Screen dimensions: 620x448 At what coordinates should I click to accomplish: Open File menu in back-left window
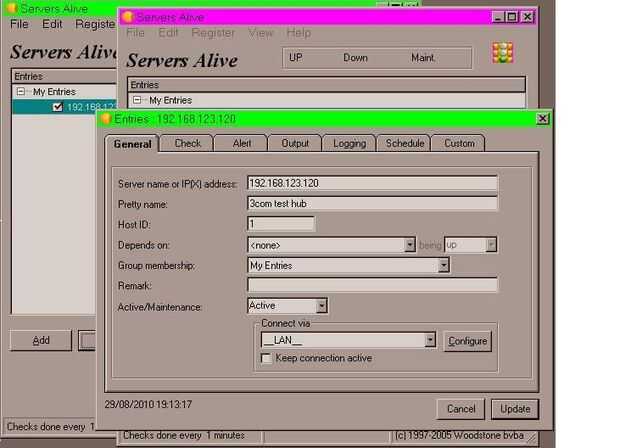coord(19,24)
